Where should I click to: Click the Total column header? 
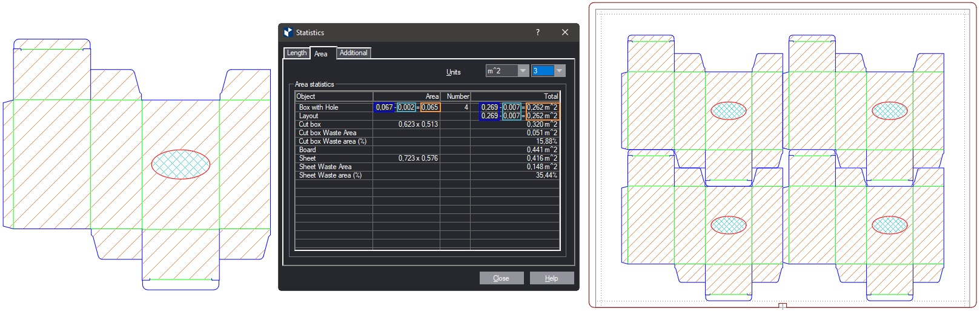(515, 96)
